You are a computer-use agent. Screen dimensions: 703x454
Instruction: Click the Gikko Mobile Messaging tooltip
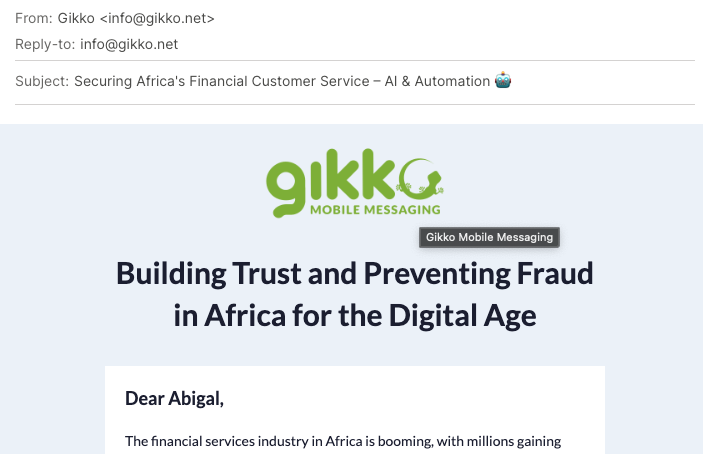pos(489,237)
